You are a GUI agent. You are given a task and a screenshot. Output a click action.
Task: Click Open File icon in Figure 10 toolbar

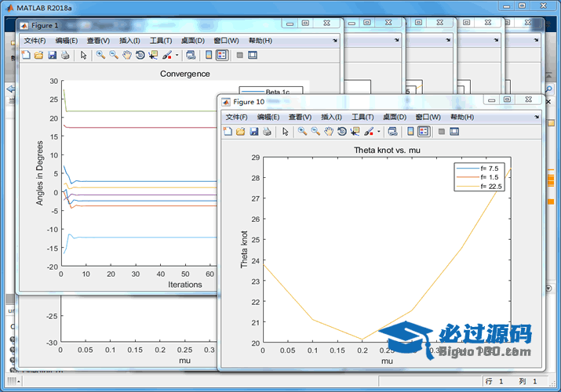(241, 132)
